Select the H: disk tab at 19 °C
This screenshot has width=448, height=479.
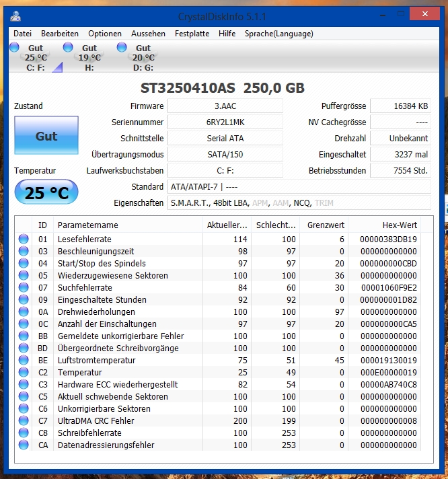[x=89, y=57]
